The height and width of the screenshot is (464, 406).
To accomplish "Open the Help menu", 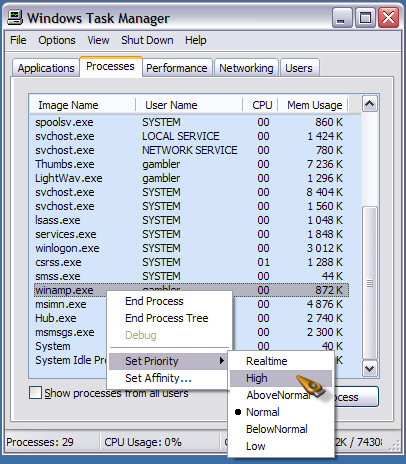I will click(x=196, y=40).
